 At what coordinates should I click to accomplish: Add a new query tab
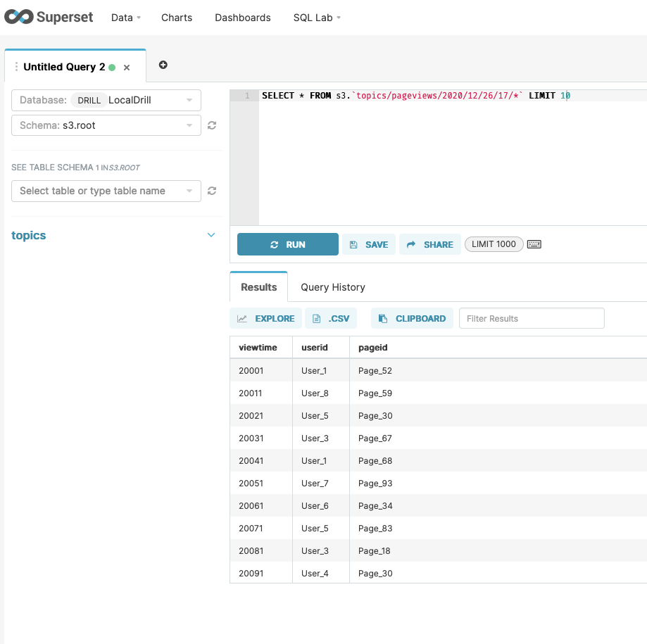pos(163,65)
